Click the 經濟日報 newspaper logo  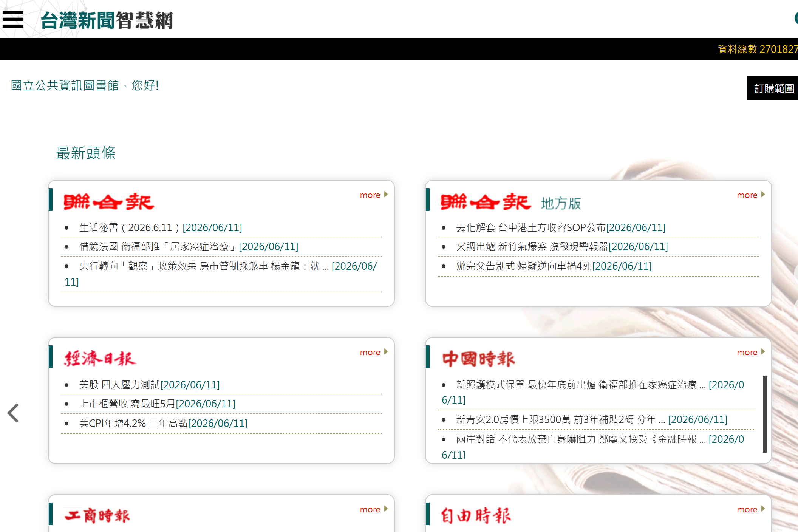tap(100, 359)
